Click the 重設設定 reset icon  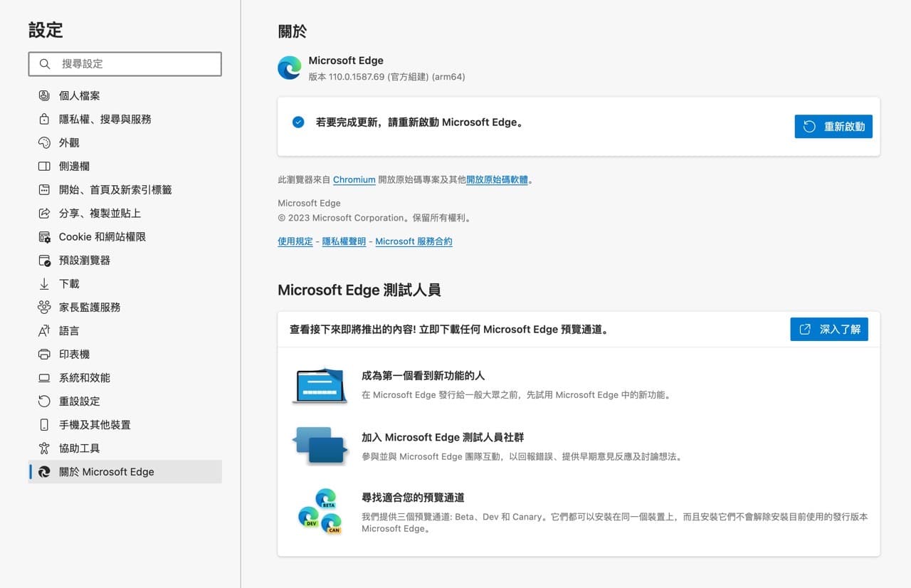(x=44, y=401)
